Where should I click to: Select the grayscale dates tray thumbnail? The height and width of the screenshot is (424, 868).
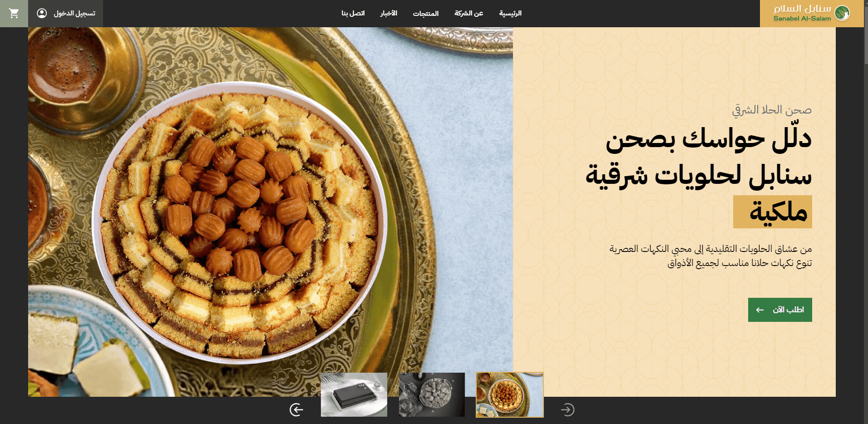[x=432, y=395]
